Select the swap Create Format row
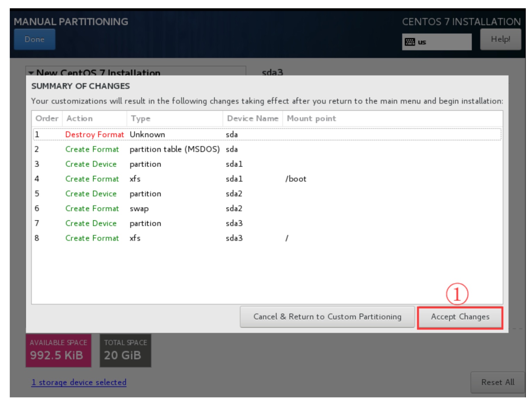The width and height of the screenshot is (532, 404). coord(267,208)
